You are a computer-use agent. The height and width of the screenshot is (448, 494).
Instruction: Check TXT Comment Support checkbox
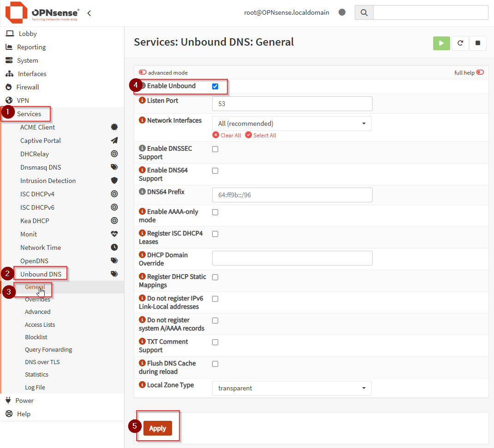215,342
